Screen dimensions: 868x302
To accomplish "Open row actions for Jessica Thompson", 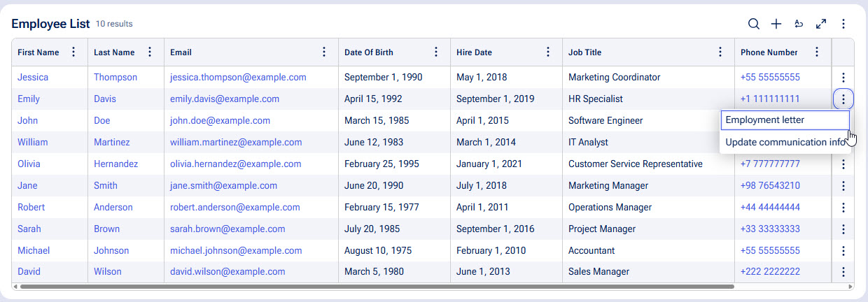I will coord(843,78).
